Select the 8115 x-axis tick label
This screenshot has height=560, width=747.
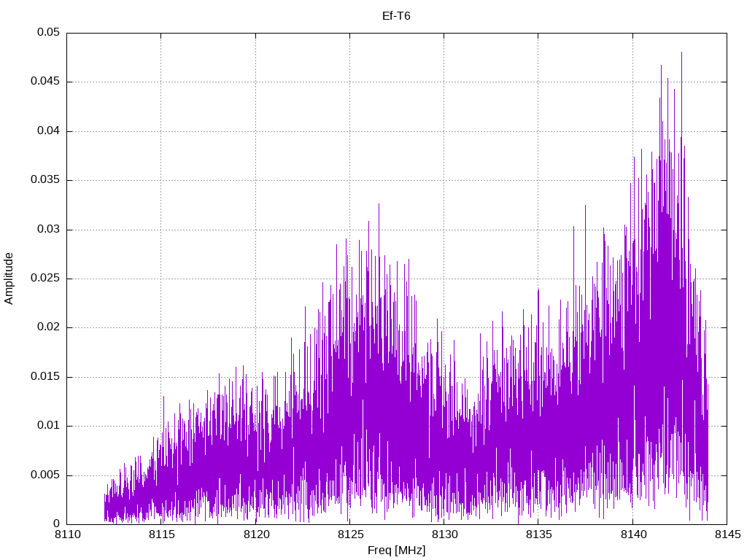[161, 534]
